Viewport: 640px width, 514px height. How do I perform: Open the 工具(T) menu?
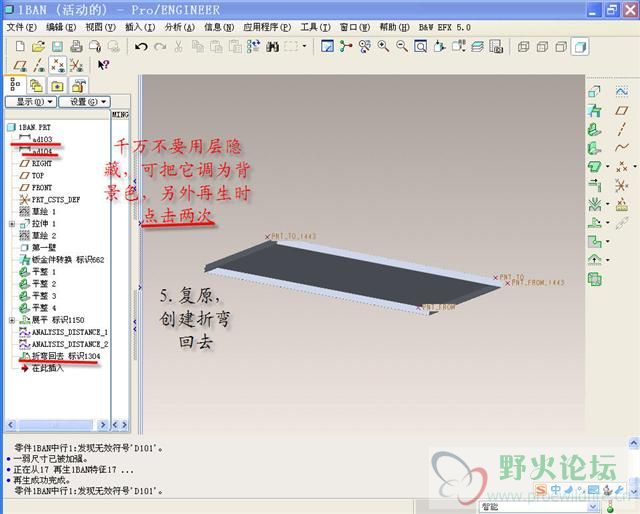316,27
